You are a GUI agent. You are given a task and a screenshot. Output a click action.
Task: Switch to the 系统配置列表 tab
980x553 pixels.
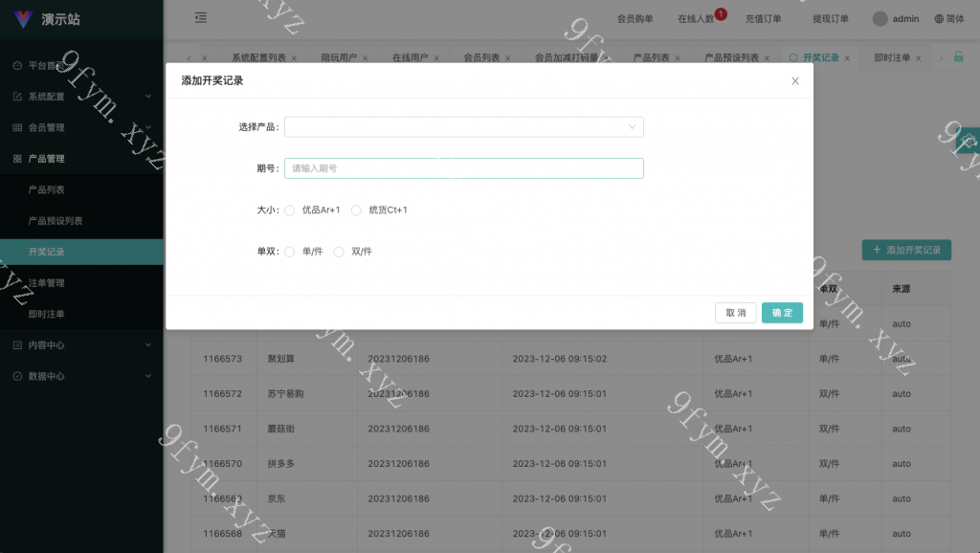[x=258, y=57]
